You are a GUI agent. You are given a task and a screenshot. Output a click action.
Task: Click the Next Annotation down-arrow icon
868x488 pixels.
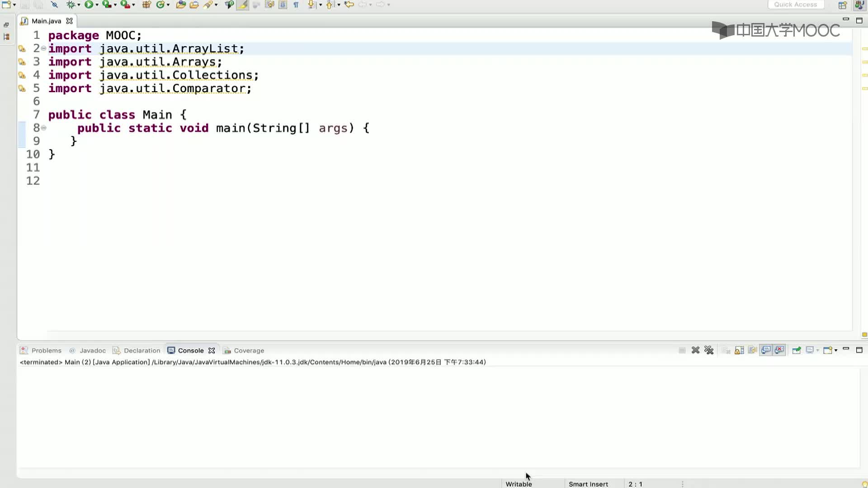(311, 5)
